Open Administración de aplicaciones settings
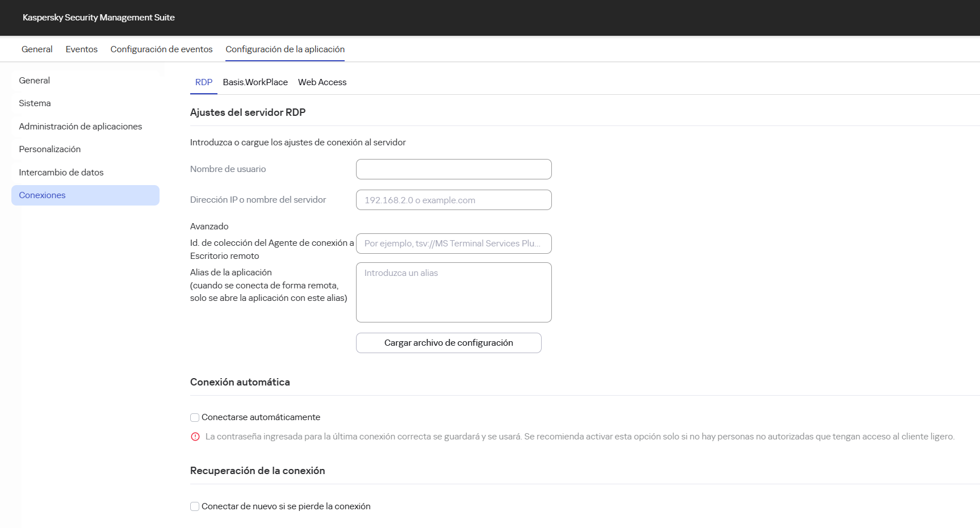The image size is (980, 528). [x=80, y=126]
